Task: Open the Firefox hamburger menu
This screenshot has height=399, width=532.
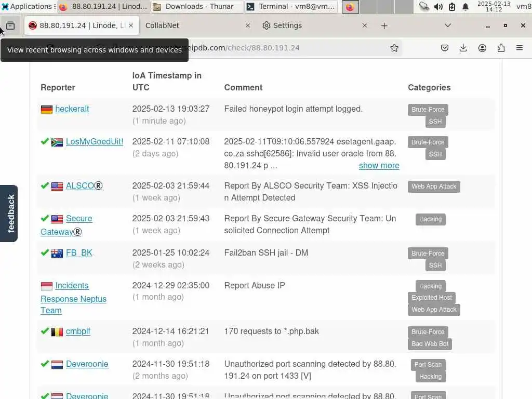Action: point(520,48)
